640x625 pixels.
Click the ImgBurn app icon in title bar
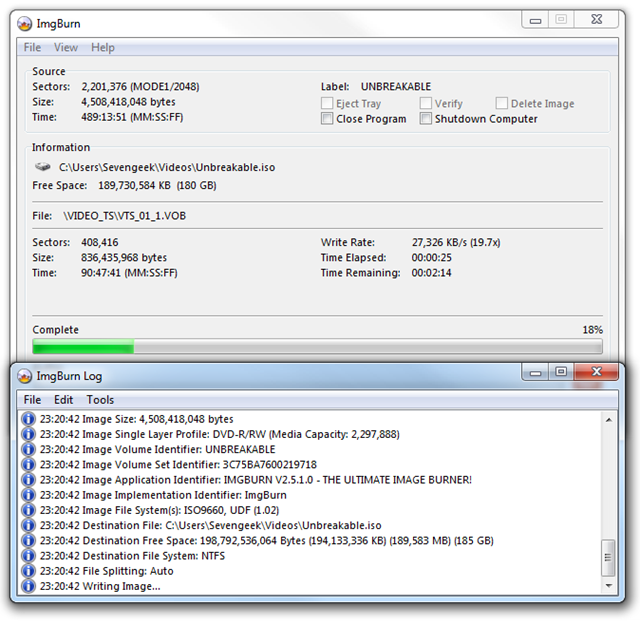click(24, 24)
